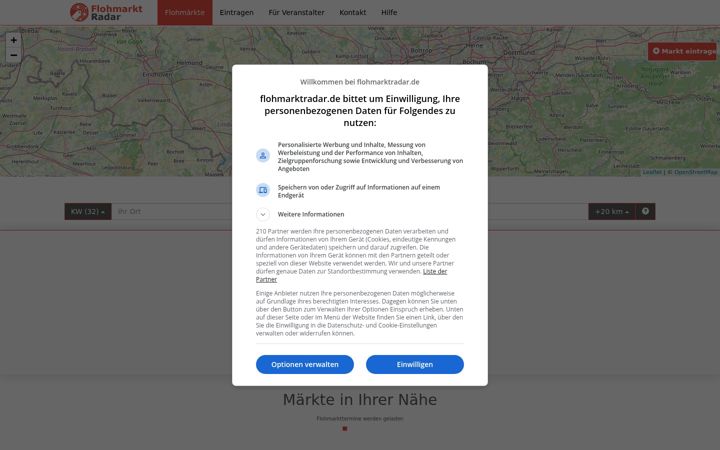This screenshot has height=450, width=720.
Task: Open the Eintragen menu item
Action: pos(236,12)
